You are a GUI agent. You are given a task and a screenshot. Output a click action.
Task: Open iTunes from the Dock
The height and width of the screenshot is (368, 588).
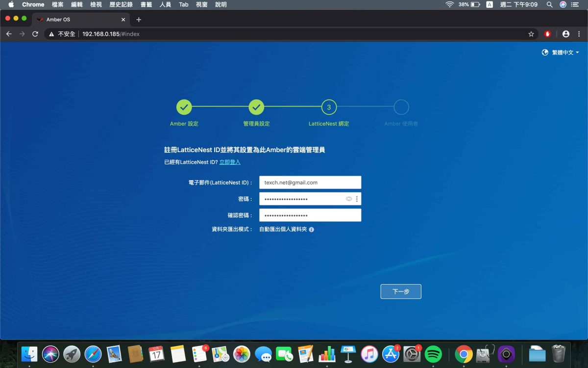tap(369, 354)
